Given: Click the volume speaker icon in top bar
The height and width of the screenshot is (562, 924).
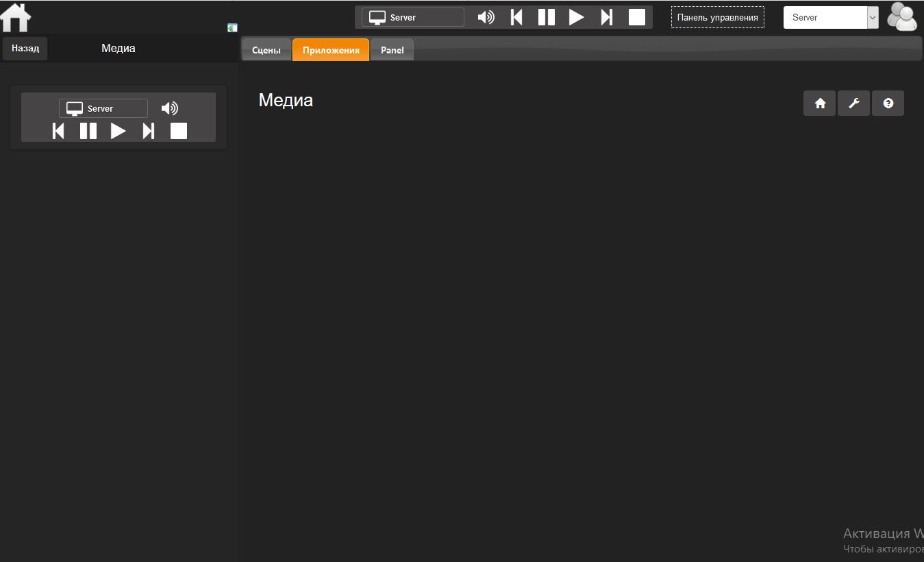Looking at the screenshot, I should 486,17.
